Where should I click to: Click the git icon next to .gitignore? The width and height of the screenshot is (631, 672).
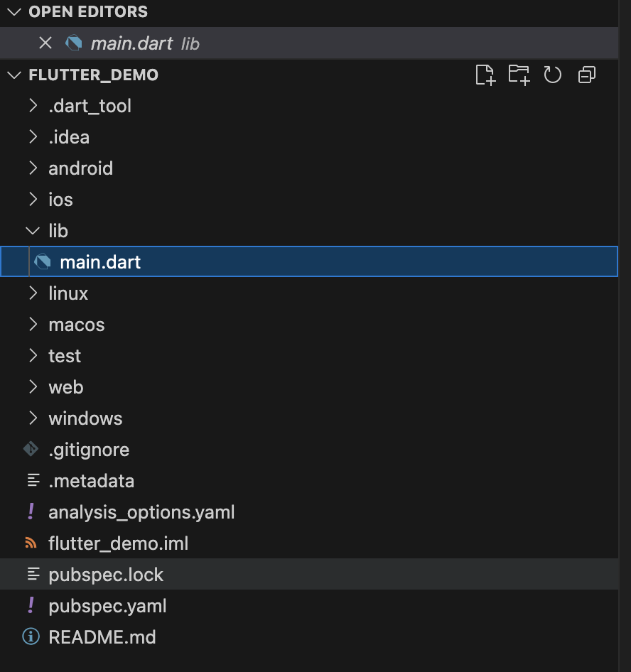click(x=31, y=449)
